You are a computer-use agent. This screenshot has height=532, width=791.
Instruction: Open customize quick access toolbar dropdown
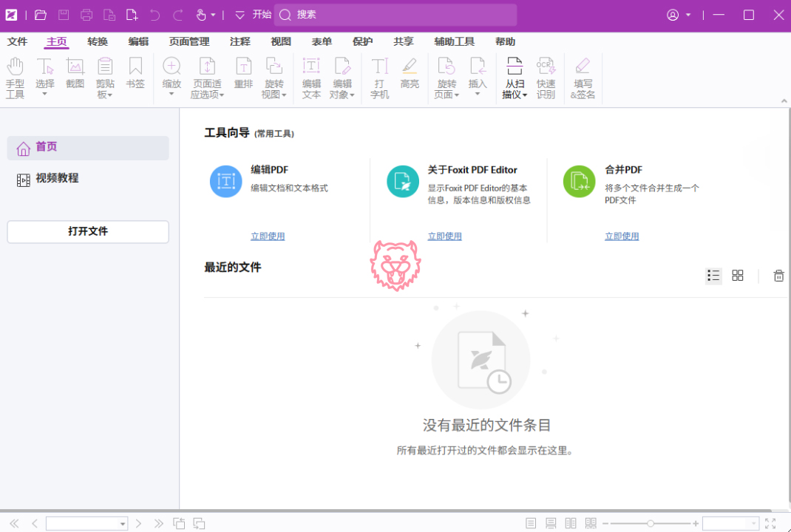pyautogui.click(x=240, y=15)
